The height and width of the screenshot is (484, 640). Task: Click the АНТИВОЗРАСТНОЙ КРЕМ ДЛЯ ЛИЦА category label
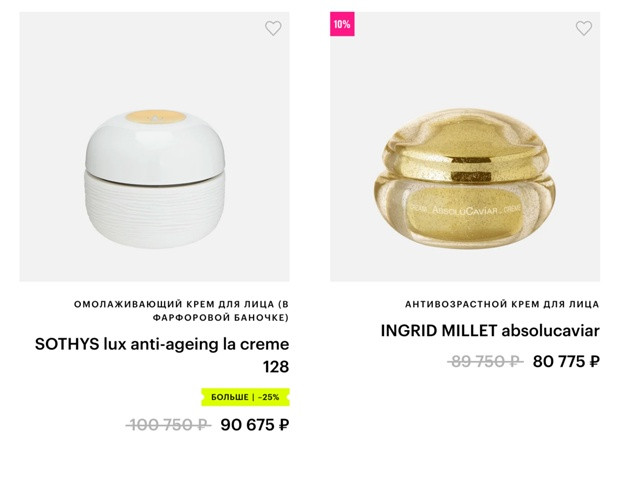point(502,304)
